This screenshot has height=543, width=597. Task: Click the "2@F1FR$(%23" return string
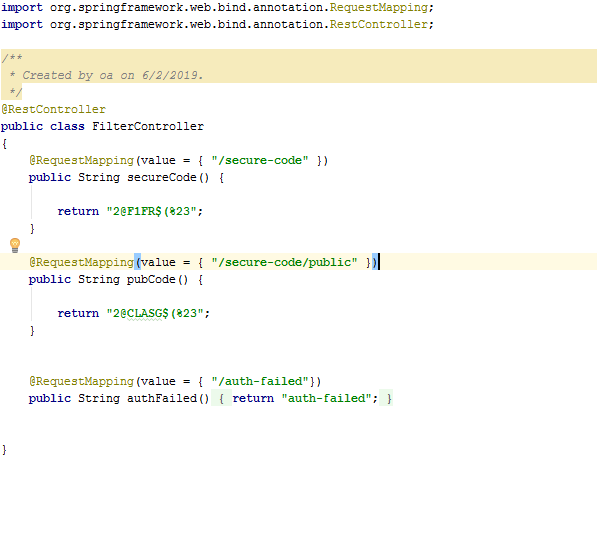point(151,211)
